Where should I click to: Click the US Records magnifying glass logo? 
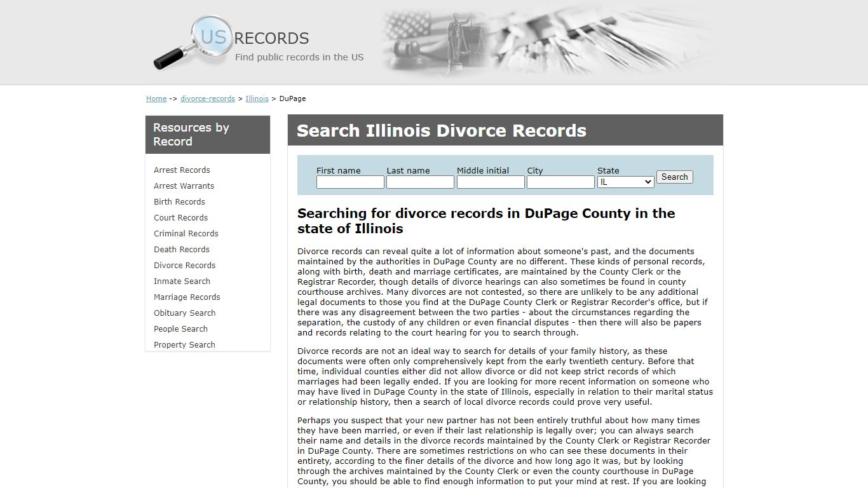click(193, 42)
